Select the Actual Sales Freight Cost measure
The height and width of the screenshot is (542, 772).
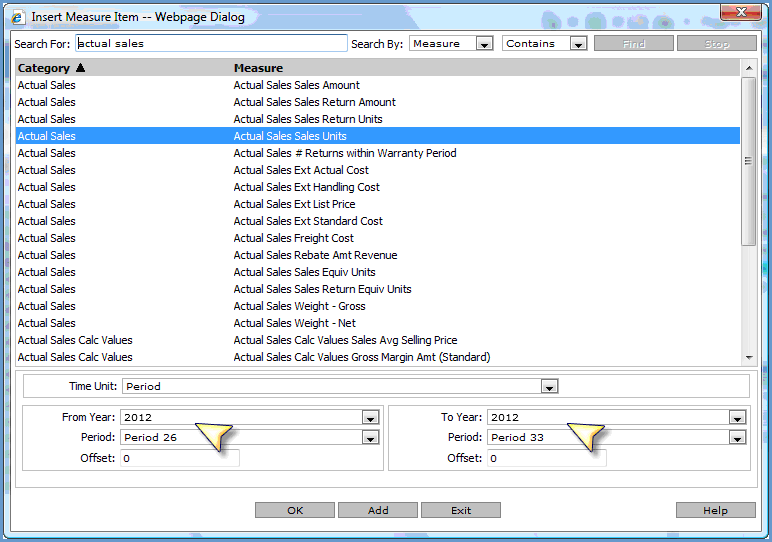coord(293,238)
